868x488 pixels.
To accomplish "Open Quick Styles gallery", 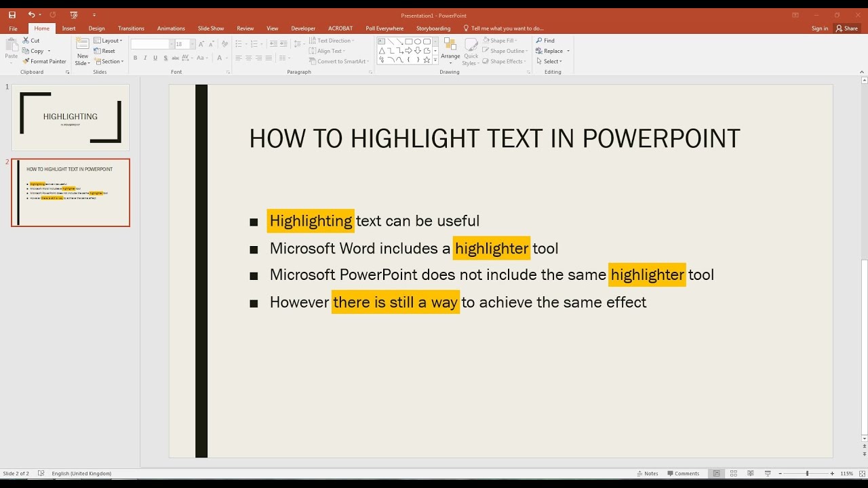I will click(471, 52).
